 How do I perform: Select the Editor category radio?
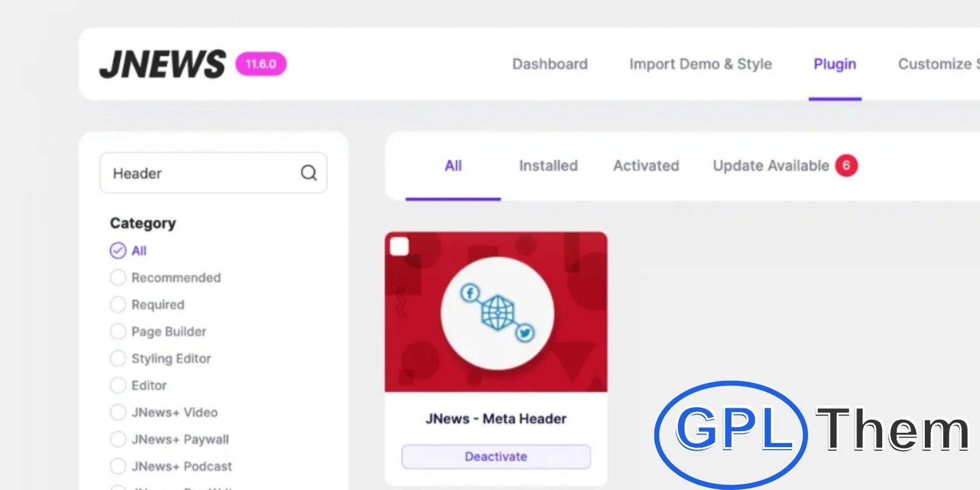[x=118, y=385]
